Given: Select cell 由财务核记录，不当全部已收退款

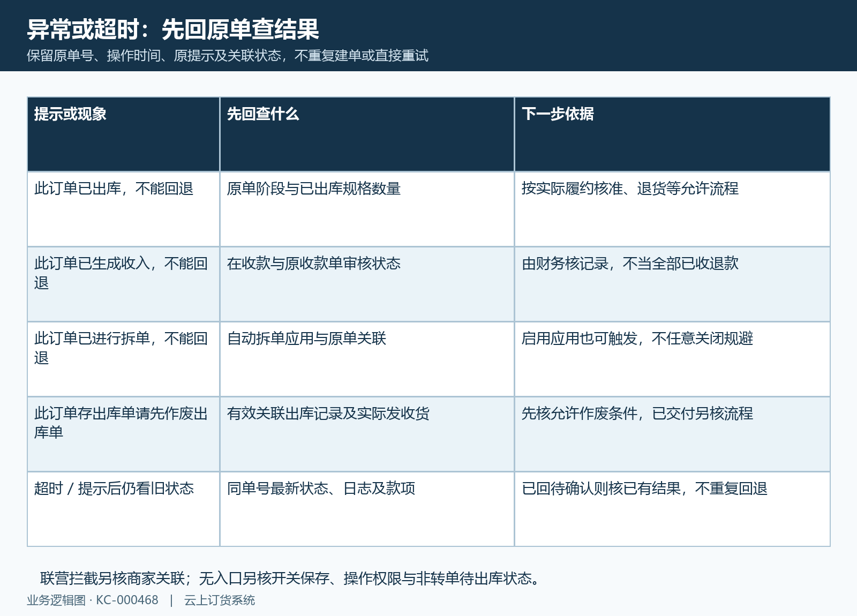Looking at the screenshot, I should coord(672,284).
